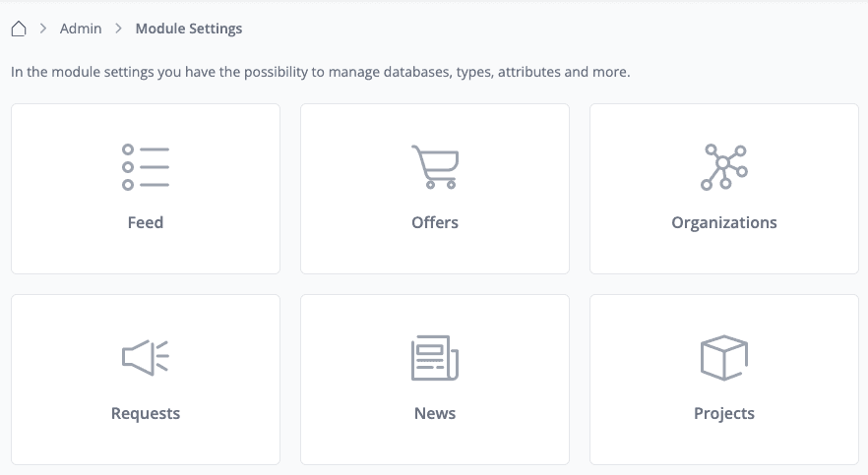This screenshot has height=475, width=868.
Task: Select the Module Settings breadcrumb item
Action: click(x=189, y=29)
